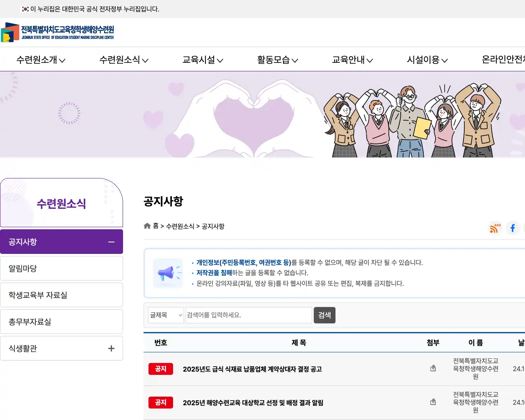The height and width of the screenshot is (420, 525).
Task: Click the 온라인 강의자료 notice line
Action: (300, 283)
